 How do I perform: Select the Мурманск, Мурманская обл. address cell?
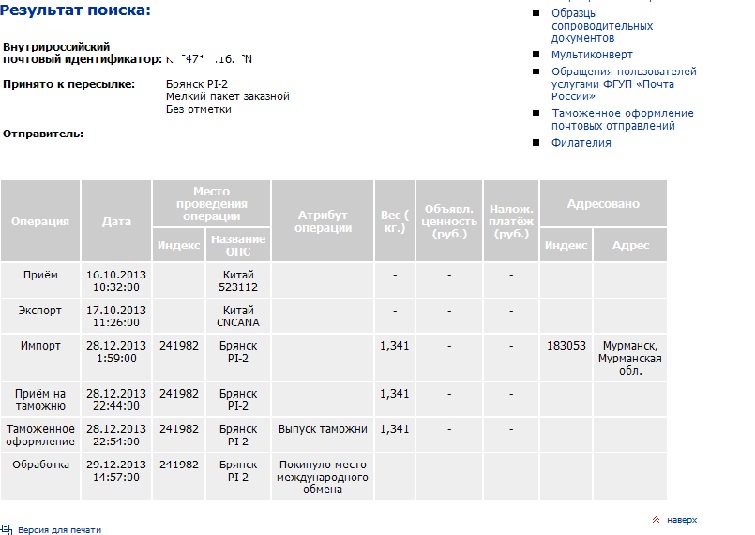tap(629, 358)
